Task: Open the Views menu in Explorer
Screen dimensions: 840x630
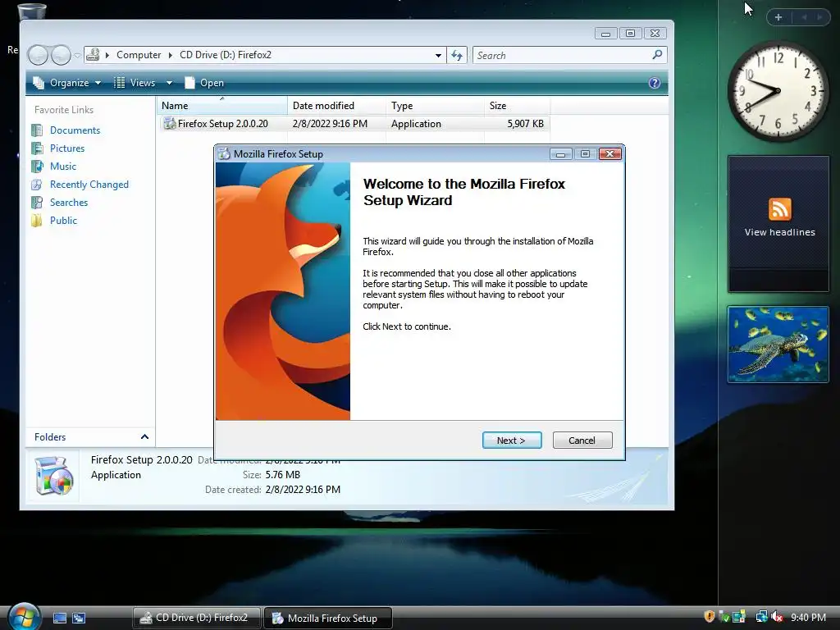Action: (143, 83)
